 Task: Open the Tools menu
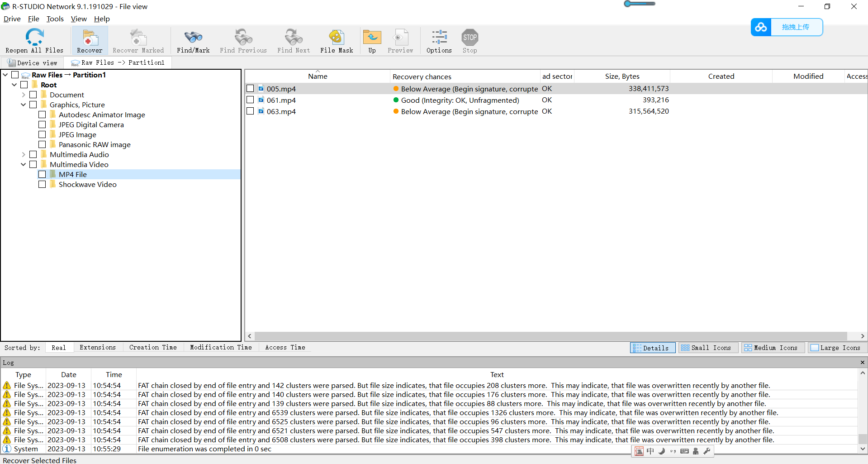click(55, 19)
